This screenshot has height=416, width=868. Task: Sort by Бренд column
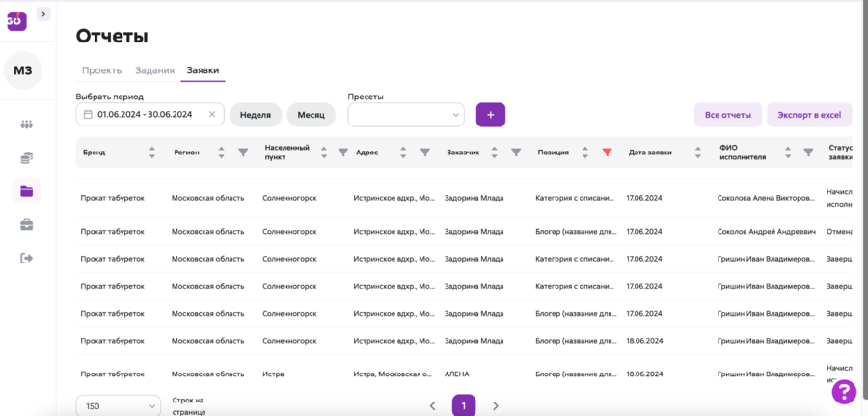151,153
